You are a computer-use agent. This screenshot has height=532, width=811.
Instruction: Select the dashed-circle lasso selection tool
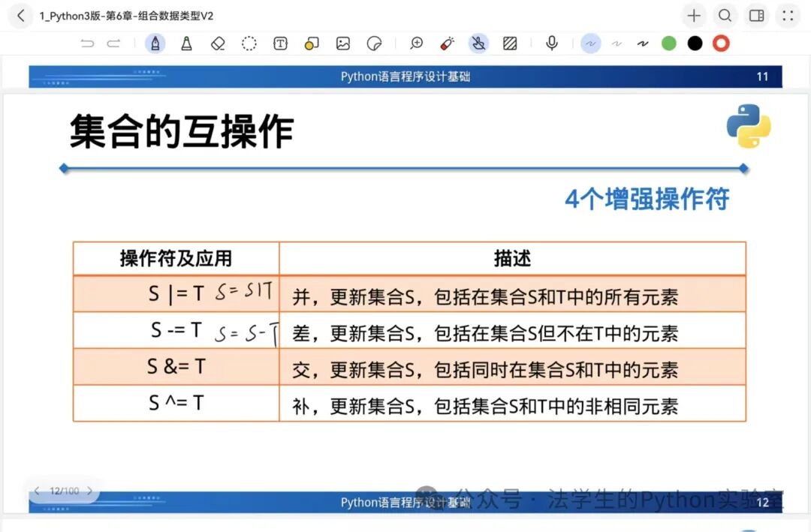249,44
